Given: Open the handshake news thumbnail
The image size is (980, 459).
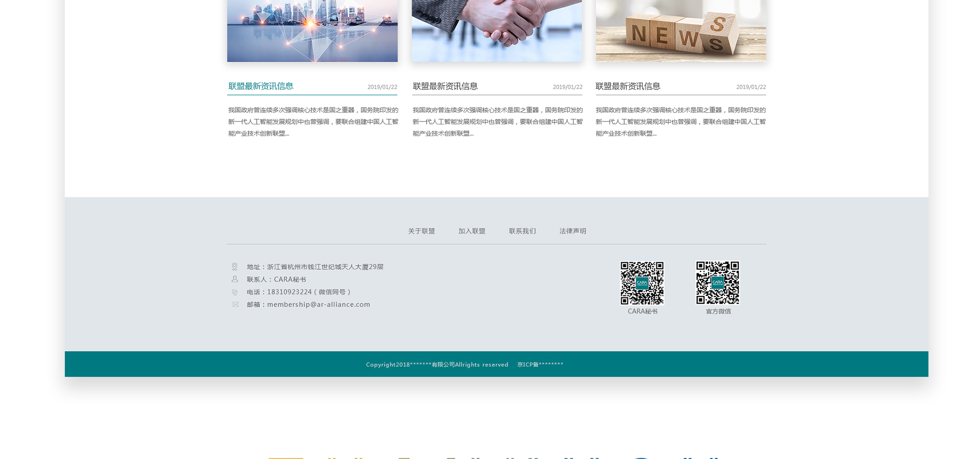Looking at the screenshot, I should pyautogui.click(x=497, y=31).
